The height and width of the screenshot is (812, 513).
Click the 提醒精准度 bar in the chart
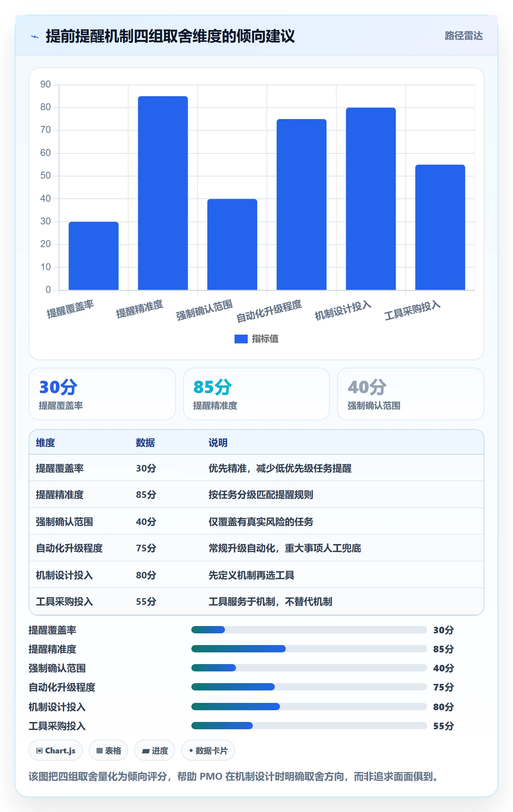click(x=163, y=193)
